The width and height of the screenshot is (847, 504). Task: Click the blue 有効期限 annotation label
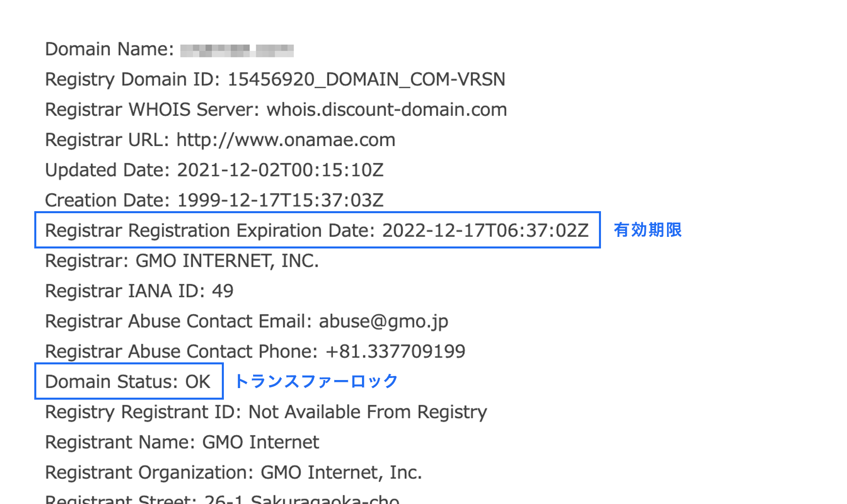tap(648, 230)
